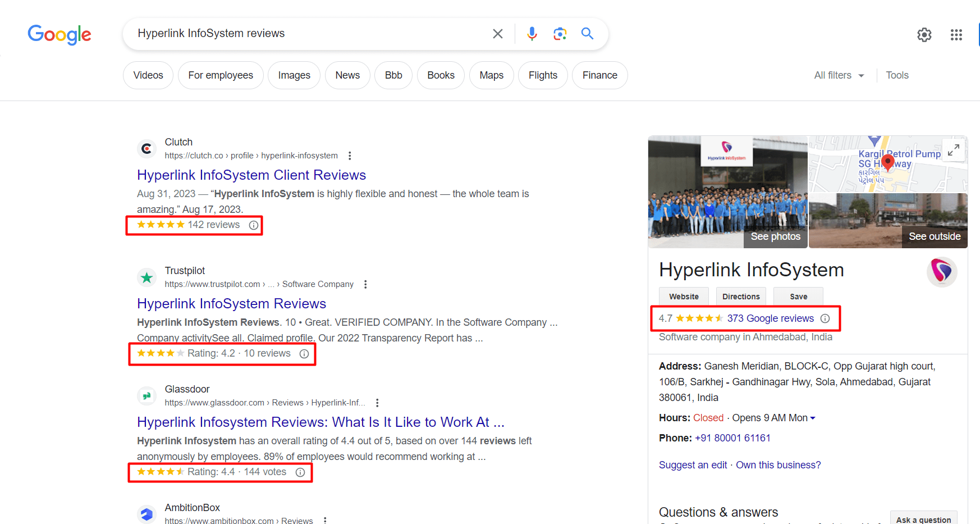Click the Questions & answers heading
980x524 pixels.
(718, 512)
